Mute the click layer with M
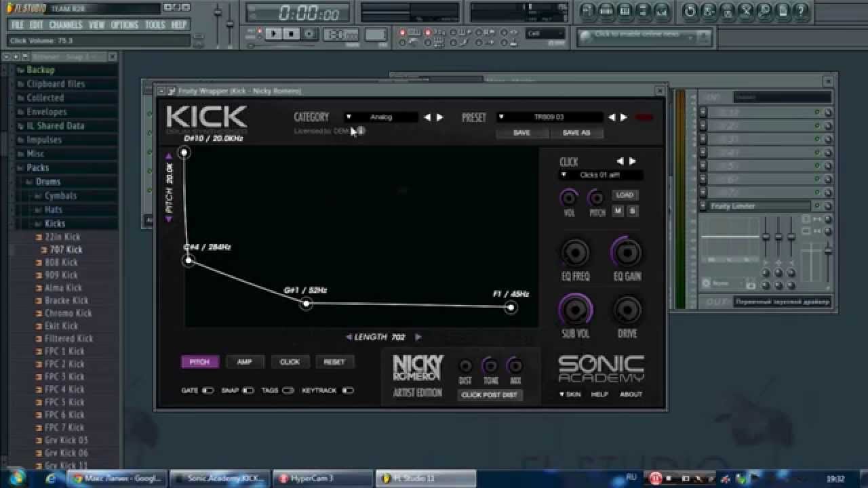 tap(618, 211)
